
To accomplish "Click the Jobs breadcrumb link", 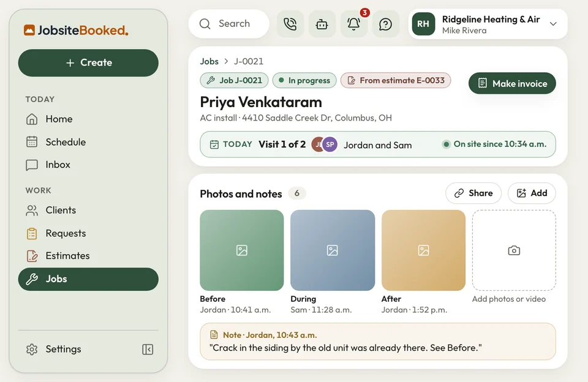I will [209, 61].
